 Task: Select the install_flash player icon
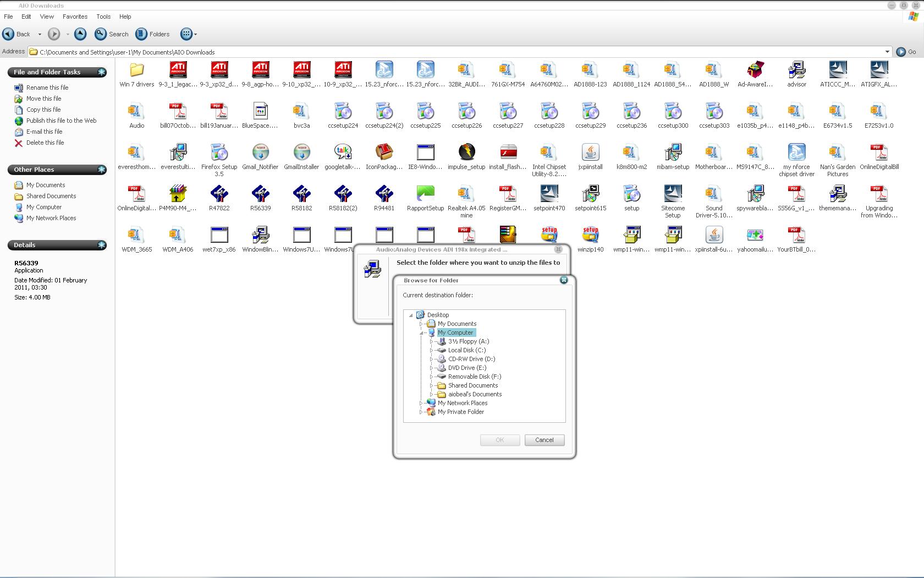[x=508, y=152]
